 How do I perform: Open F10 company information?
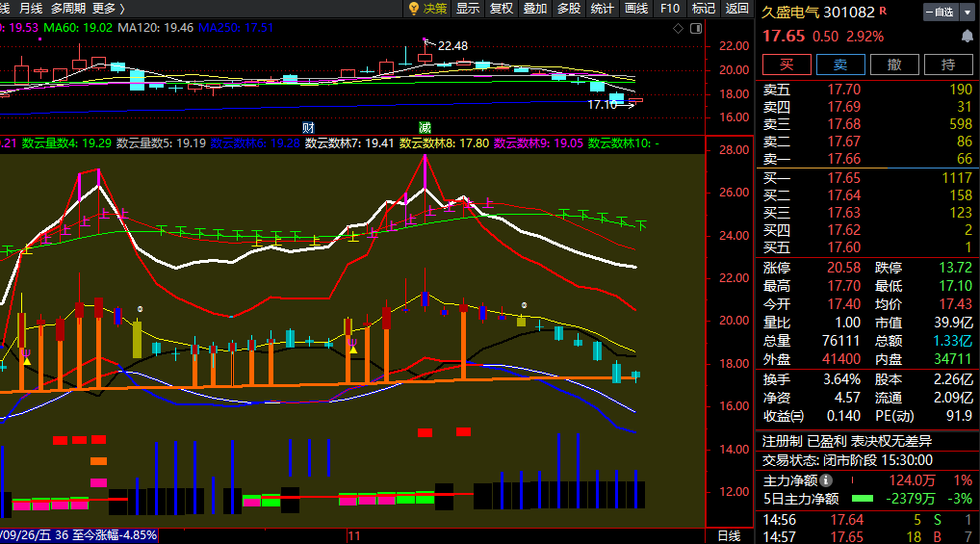[x=670, y=8]
